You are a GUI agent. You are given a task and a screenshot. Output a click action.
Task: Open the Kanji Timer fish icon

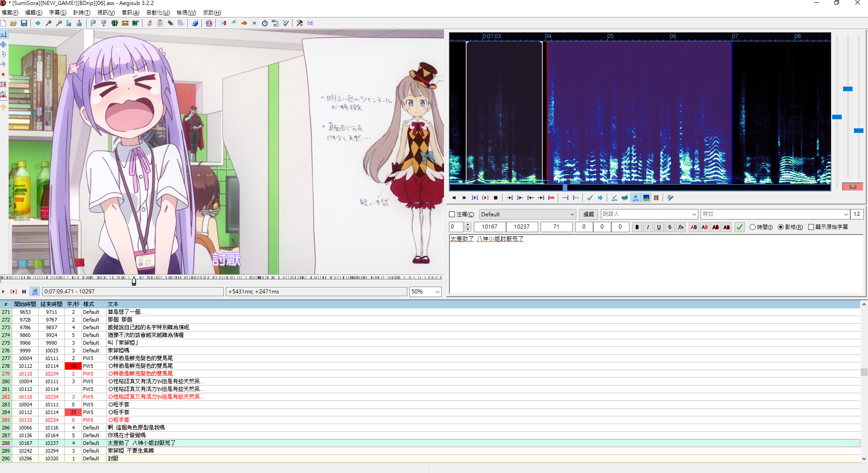coord(244,23)
